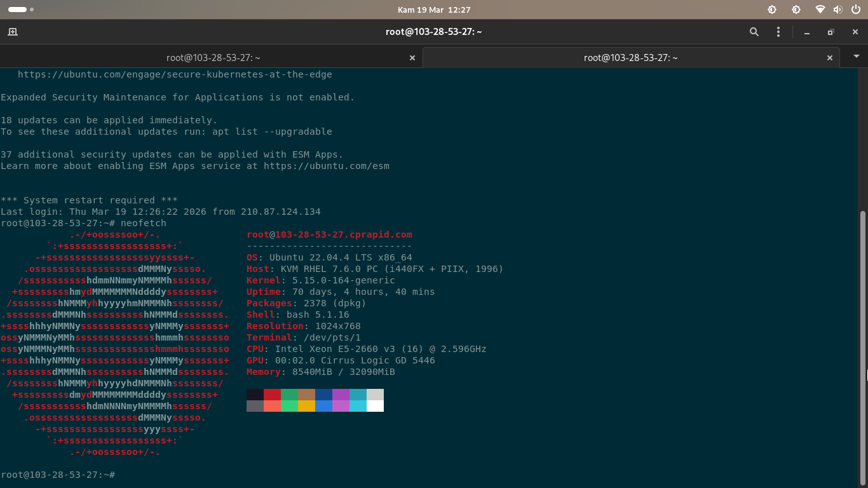Click the teal swatch in the upper palette row
The image size is (868, 488).
click(x=358, y=395)
